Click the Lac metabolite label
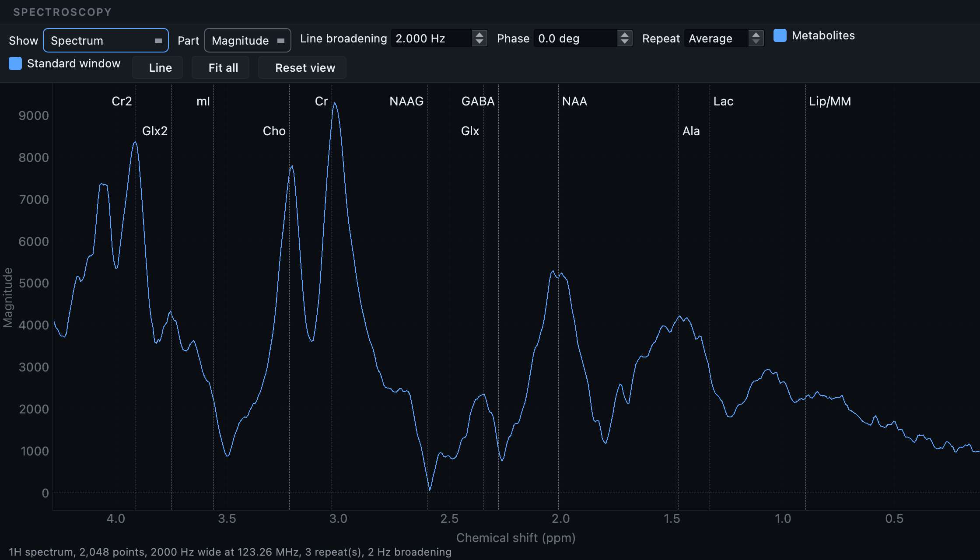The height and width of the screenshot is (560, 980). (x=724, y=101)
